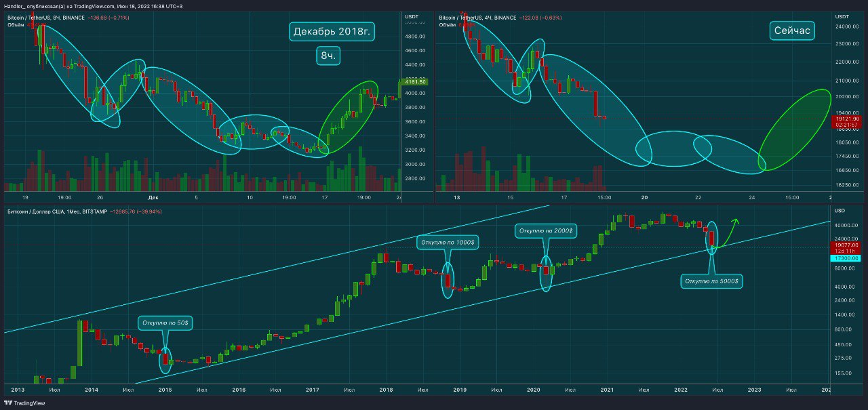
Task: Click the 2023 year label on time axis
Action: (x=754, y=390)
